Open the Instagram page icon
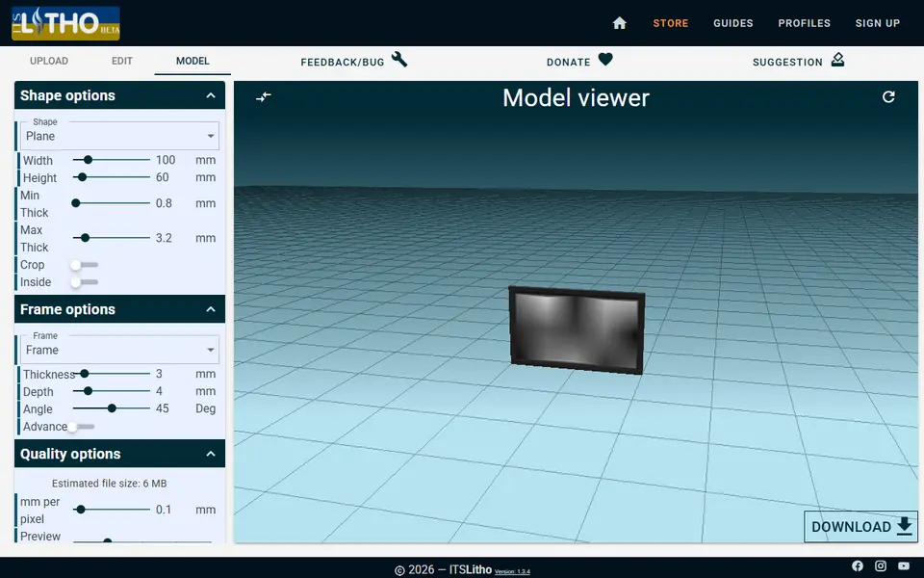The height and width of the screenshot is (578, 924). pyautogui.click(x=881, y=566)
